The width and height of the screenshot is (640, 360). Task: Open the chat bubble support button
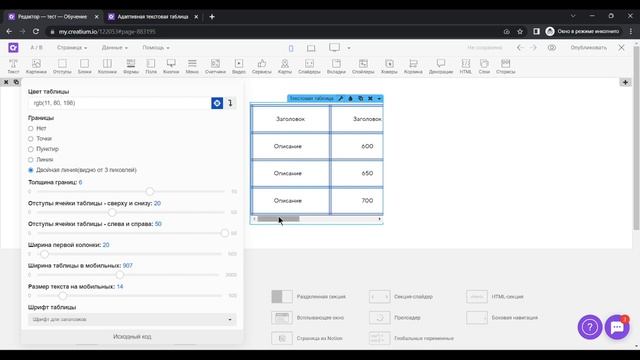[617, 327]
